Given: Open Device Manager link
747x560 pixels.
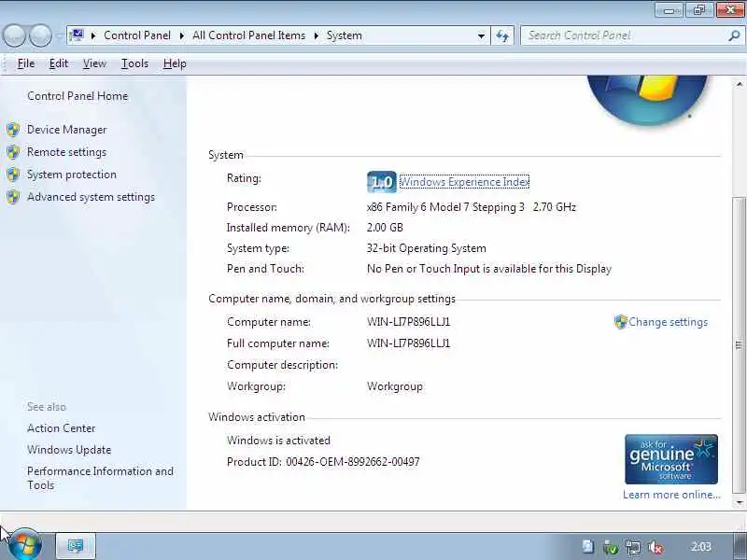Looking at the screenshot, I should click(x=66, y=130).
